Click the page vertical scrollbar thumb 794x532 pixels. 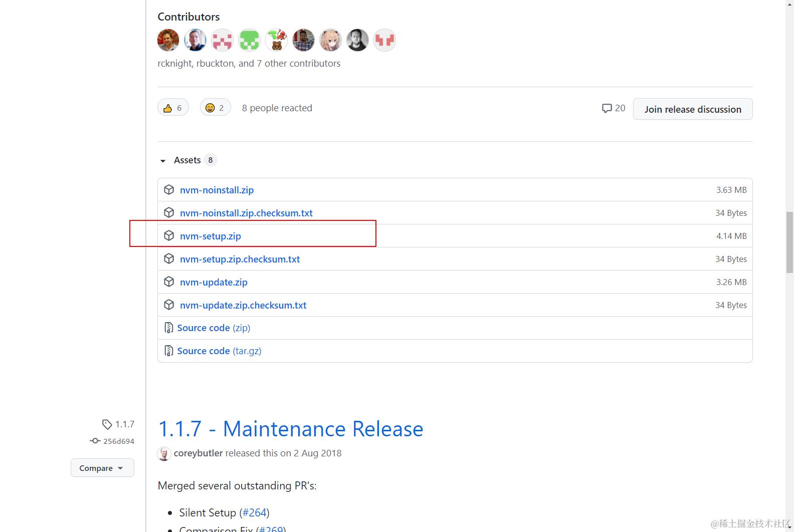pos(789,242)
